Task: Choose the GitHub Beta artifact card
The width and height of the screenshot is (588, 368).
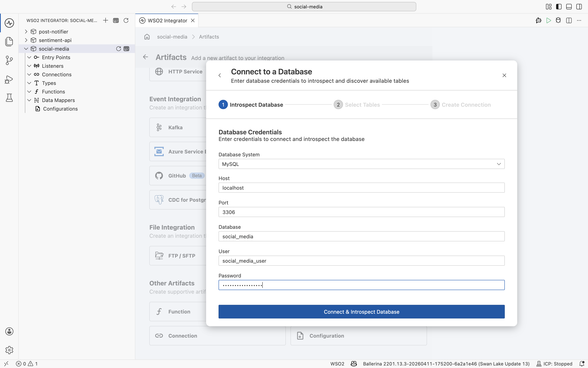Action: pyautogui.click(x=178, y=176)
